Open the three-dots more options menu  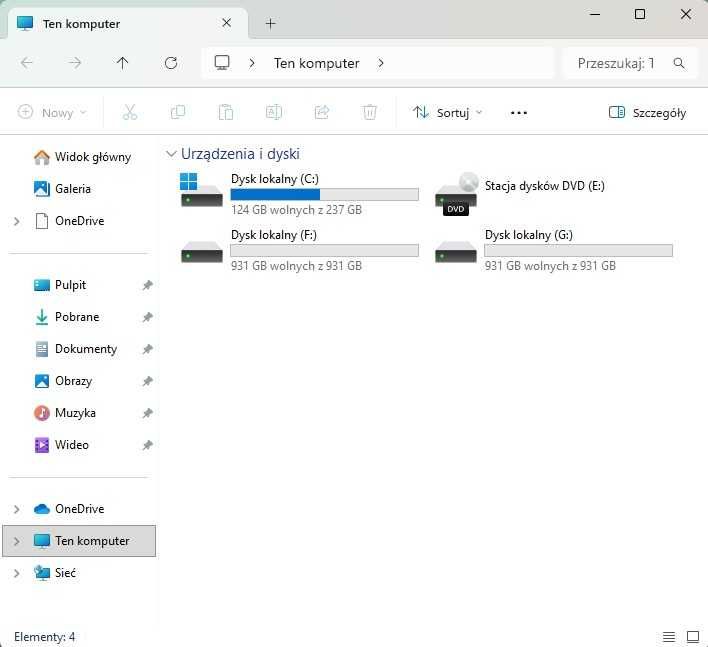pos(518,112)
